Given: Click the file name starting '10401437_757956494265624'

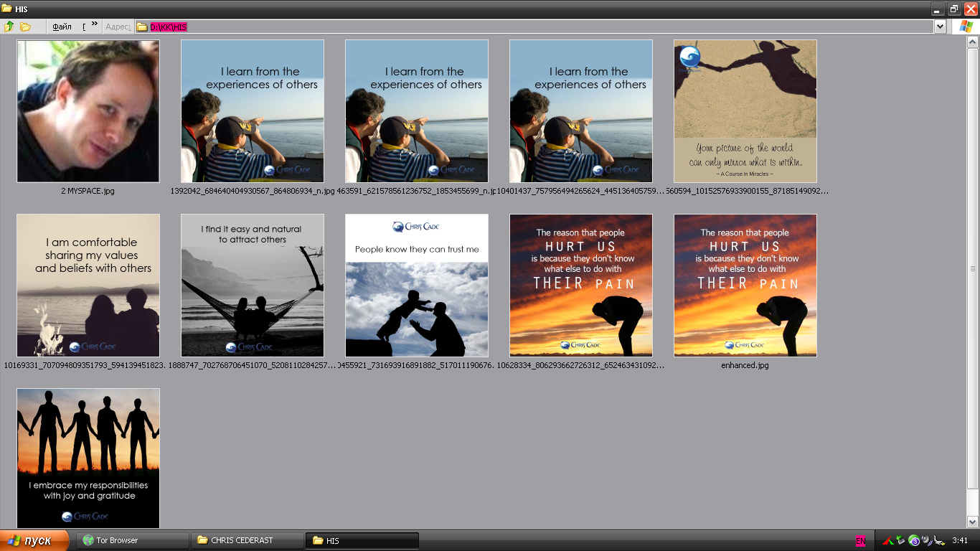Looking at the screenshot, I should [581, 192].
